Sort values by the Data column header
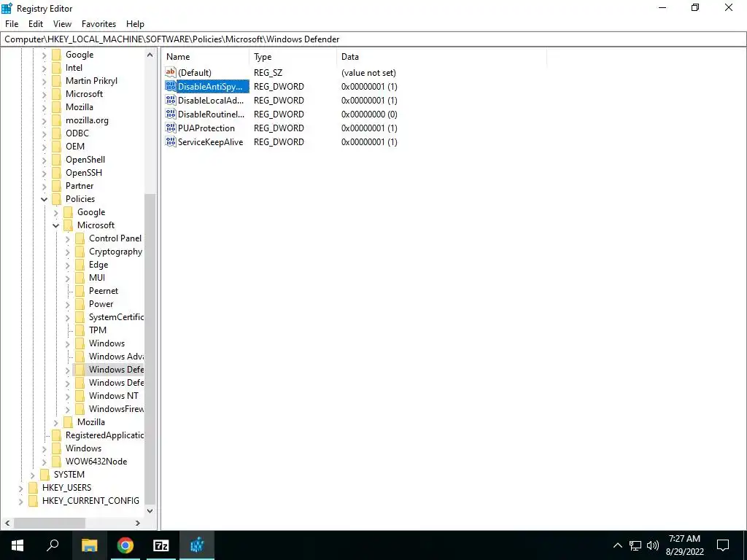This screenshot has width=747, height=560. (x=441, y=57)
